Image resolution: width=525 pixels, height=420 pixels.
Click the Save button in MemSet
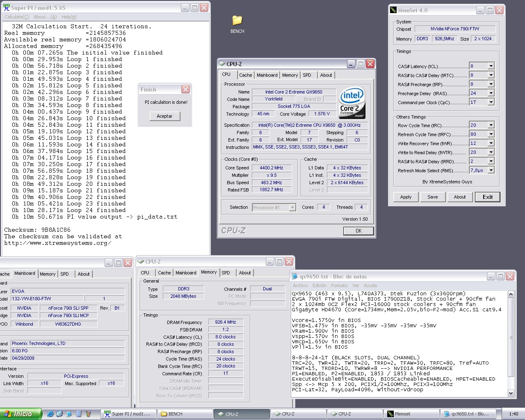433,197
